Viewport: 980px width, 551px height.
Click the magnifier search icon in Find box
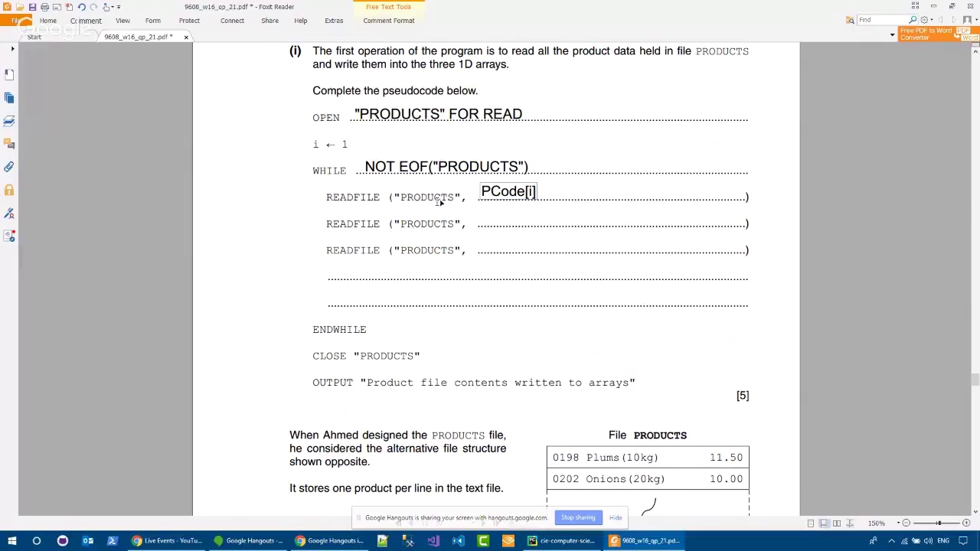pyautogui.click(x=913, y=20)
